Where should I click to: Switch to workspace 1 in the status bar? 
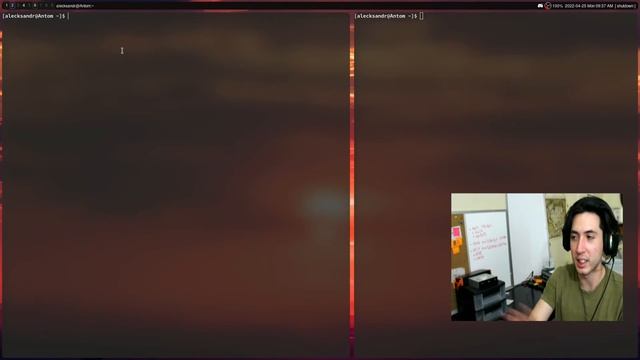pyautogui.click(x=7, y=6)
